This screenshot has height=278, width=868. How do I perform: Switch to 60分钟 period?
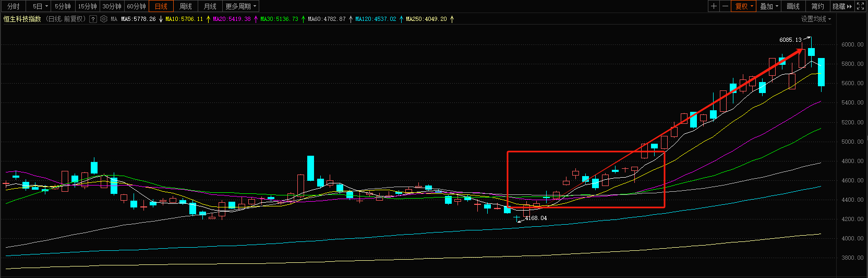[137, 6]
